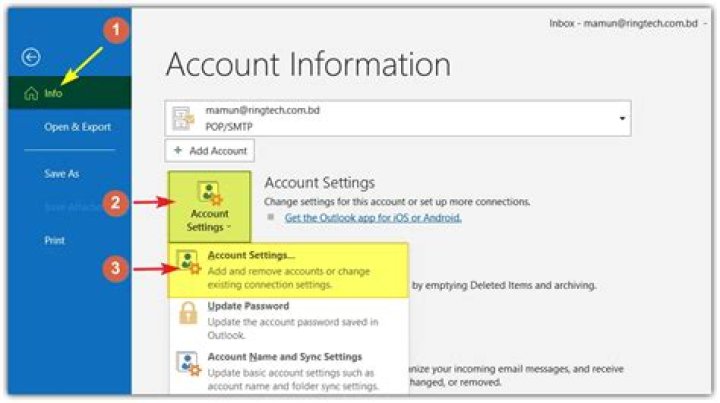Click Inbox - mamun@ringtech.com.bd title text

[623, 23]
